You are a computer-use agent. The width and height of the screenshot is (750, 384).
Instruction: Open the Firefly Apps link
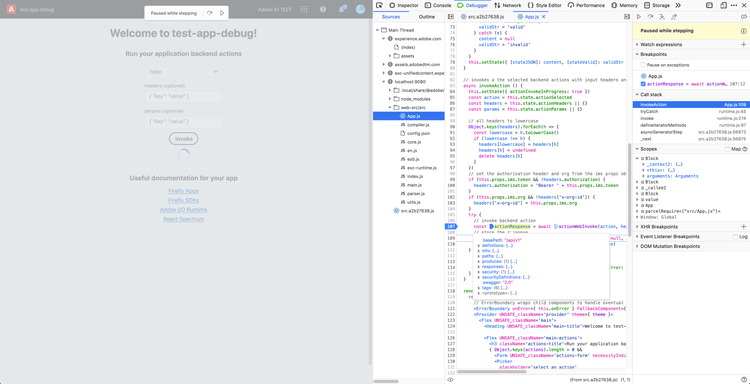tap(183, 191)
